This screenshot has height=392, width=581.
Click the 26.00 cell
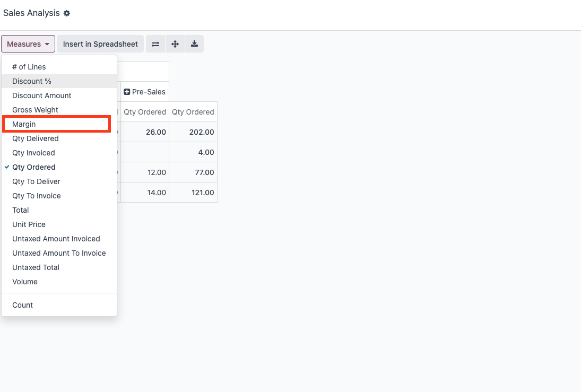click(x=145, y=132)
